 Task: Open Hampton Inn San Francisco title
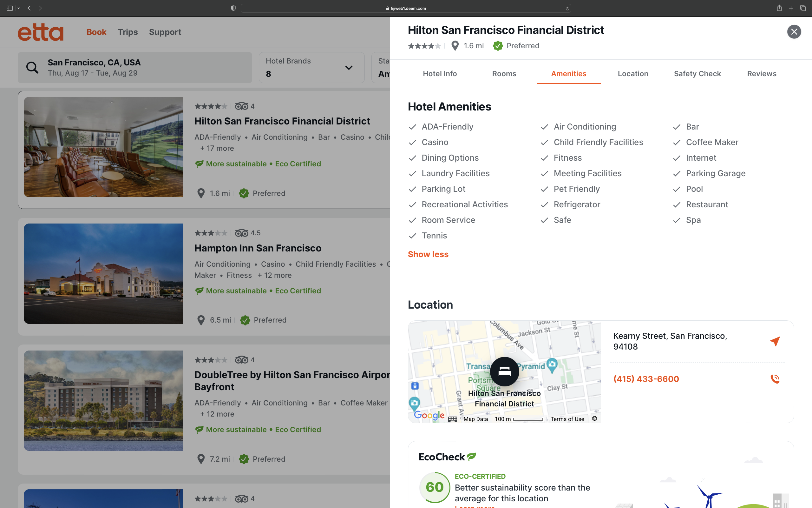[x=258, y=248]
